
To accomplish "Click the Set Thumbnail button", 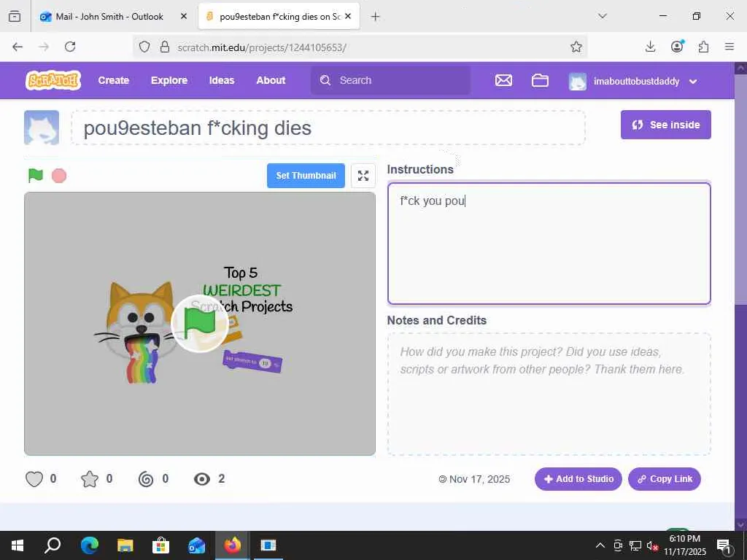I will tap(306, 176).
